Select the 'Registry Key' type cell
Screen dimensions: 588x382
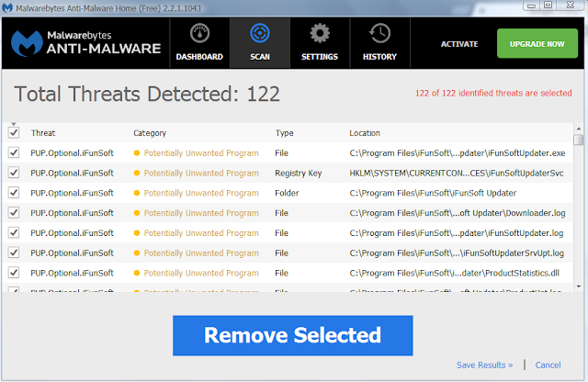298,174
